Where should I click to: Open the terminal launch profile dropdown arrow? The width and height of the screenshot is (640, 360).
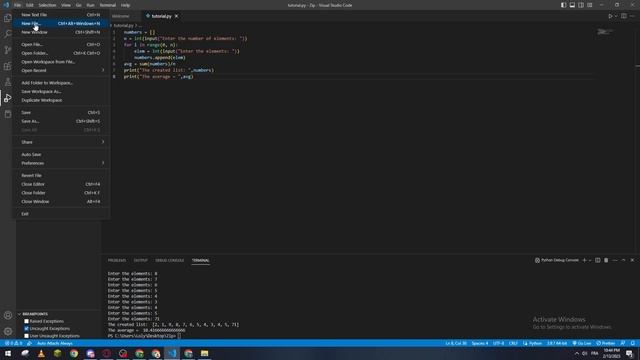coord(590,260)
